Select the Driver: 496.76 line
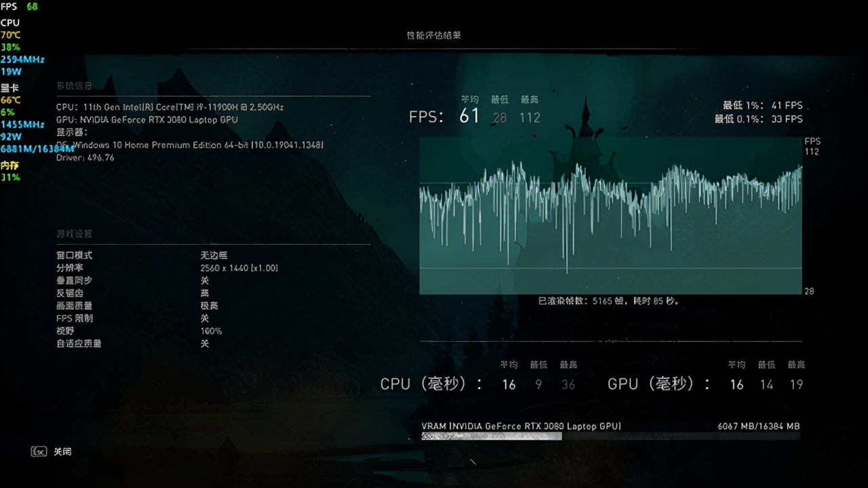This screenshot has width=868, height=488. click(85, 158)
